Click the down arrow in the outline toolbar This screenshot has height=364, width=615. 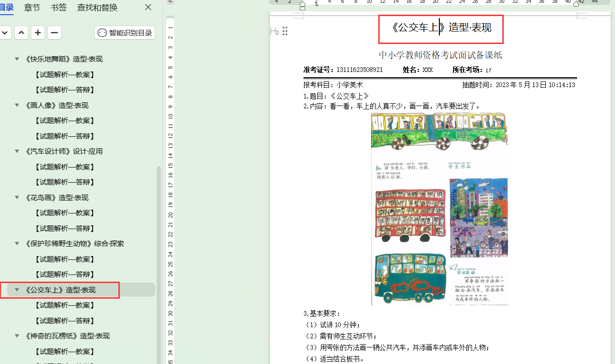(5, 33)
